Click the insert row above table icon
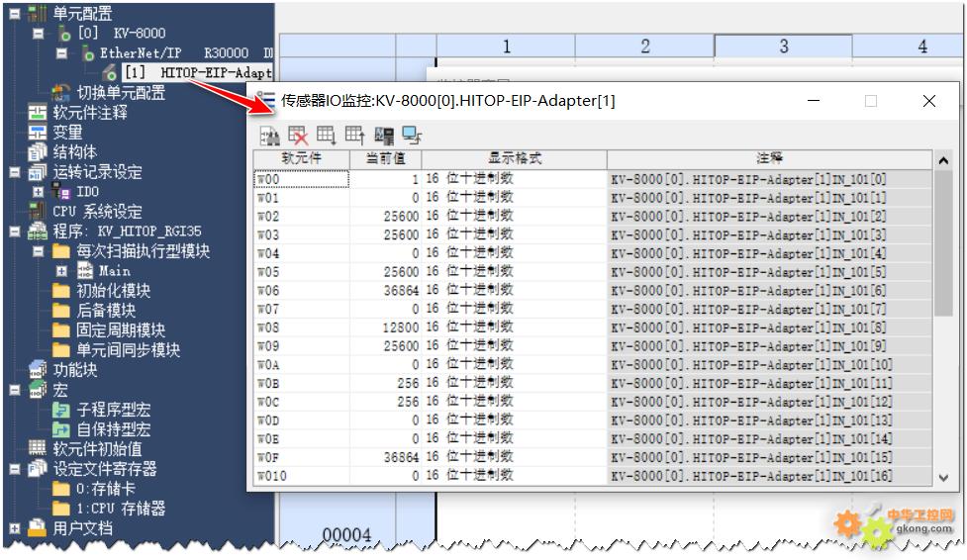The height and width of the screenshot is (560, 967). pos(355,136)
